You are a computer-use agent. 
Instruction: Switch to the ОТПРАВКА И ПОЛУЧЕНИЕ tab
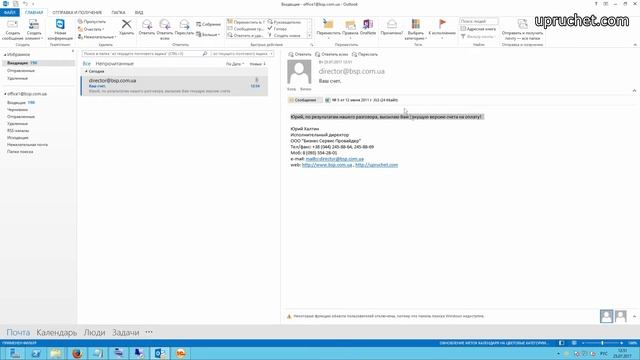click(x=77, y=13)
